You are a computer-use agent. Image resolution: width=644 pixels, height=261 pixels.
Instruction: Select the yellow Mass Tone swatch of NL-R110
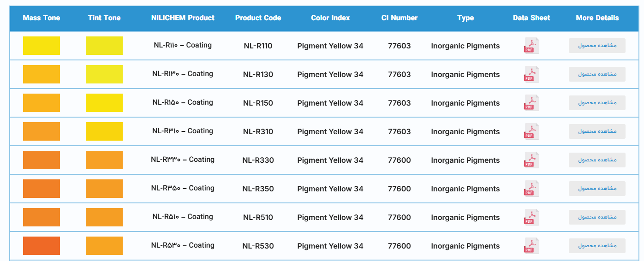(42, 46)
